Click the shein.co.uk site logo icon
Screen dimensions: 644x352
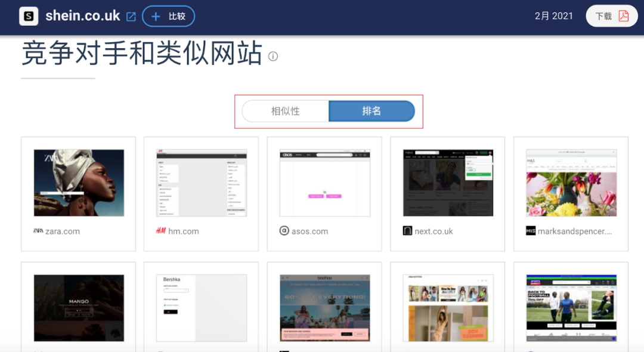click(x=29, y=17)
